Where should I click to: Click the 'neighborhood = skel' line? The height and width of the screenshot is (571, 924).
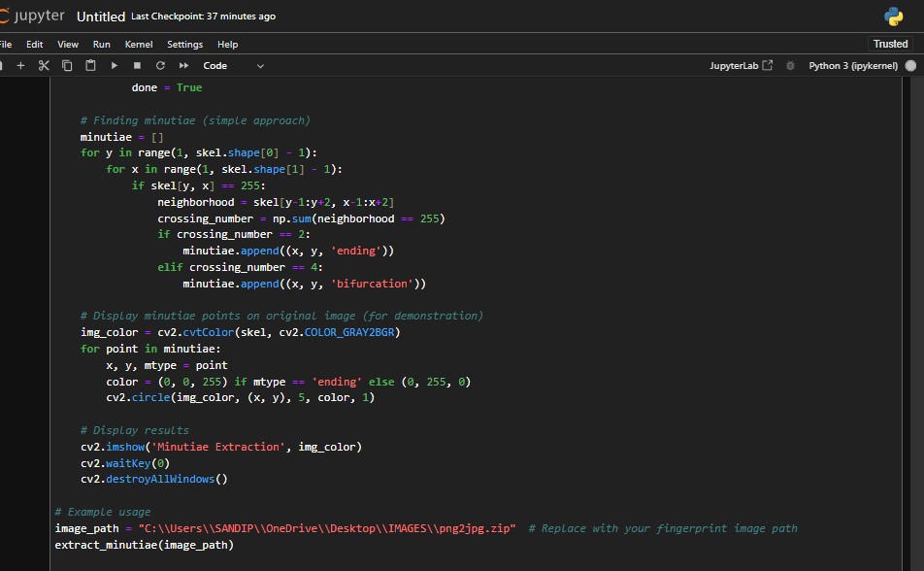pos(276,202)
